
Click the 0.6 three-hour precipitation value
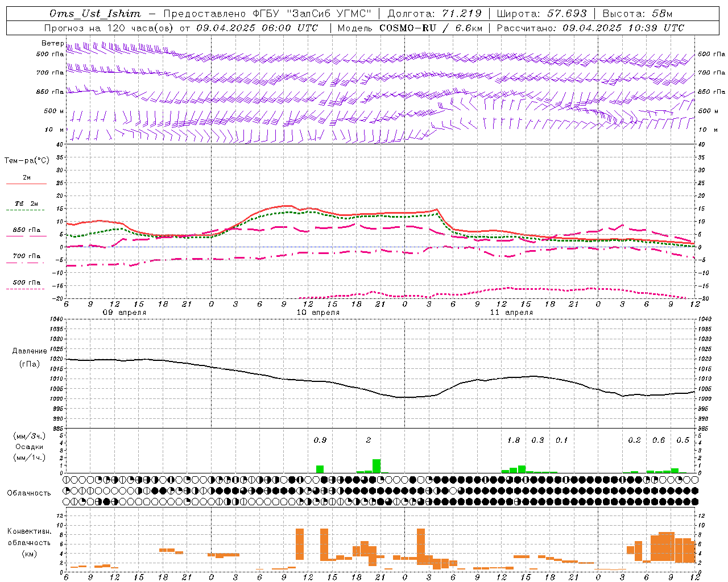[659, 440]
